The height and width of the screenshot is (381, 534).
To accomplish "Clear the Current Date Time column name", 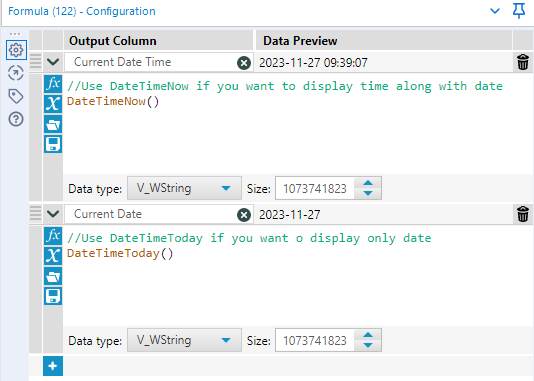I will (244, 63).
